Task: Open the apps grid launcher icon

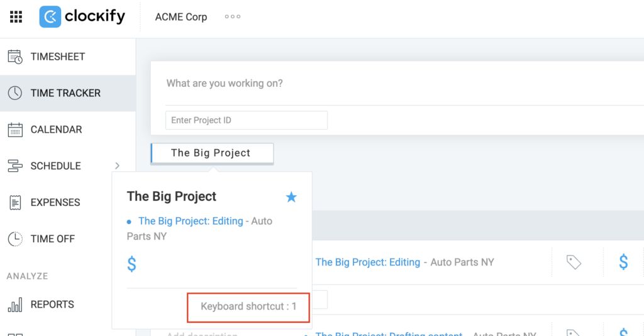Action: click(16, 17)
